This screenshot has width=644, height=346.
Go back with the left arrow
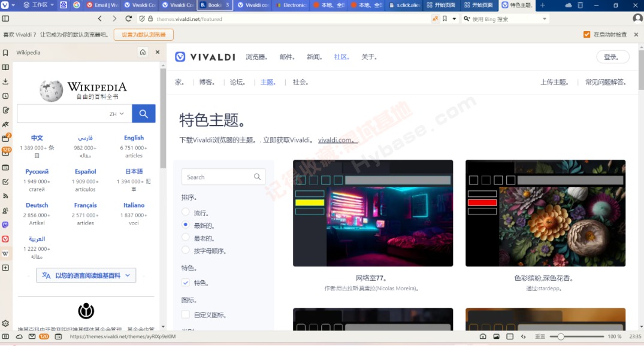tap(100, 19)
